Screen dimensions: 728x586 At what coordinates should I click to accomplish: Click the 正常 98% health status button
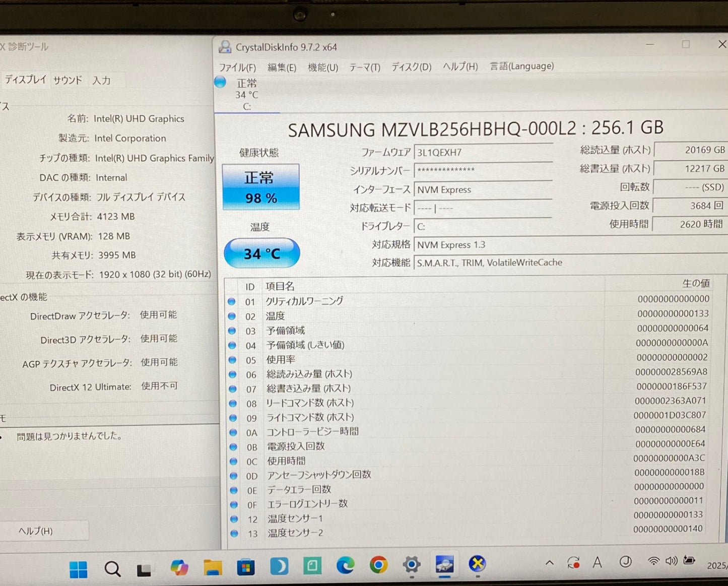point(260,186)
